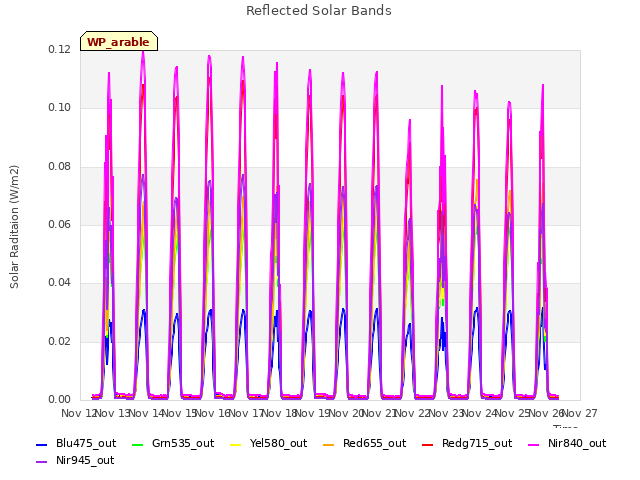Click the Solar Raditaion (W/m2) axis label

coord(14,227)
